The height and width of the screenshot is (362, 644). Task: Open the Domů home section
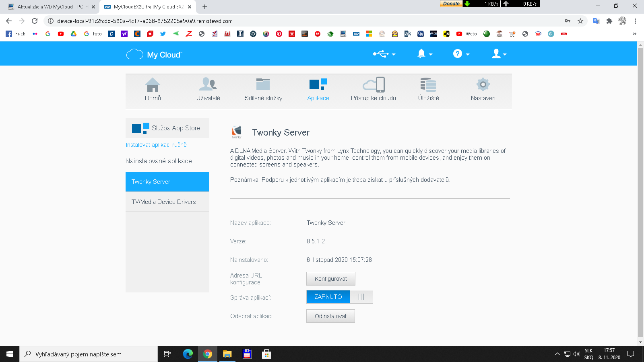(153, 90)
